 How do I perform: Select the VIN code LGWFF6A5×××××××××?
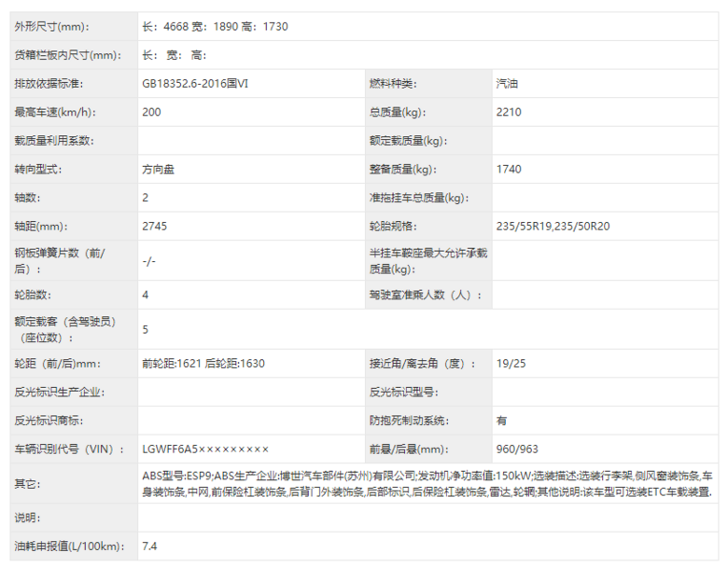click(205, 449)
